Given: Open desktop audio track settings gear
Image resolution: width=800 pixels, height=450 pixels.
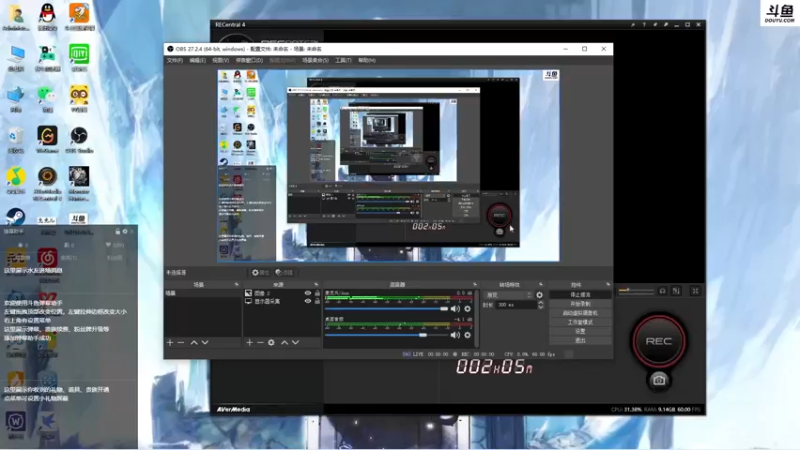Looking at the screenshot, I should (467, 335).
